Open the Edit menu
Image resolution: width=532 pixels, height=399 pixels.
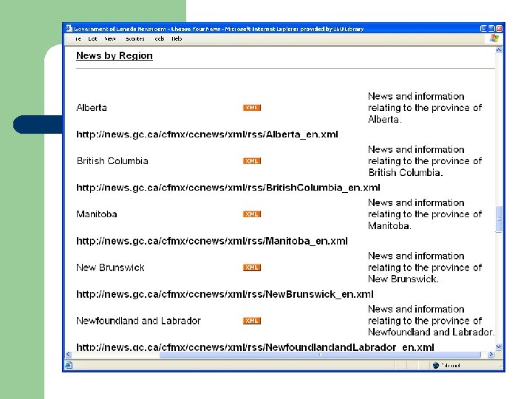pyautogui.click(x=92, y=38)
